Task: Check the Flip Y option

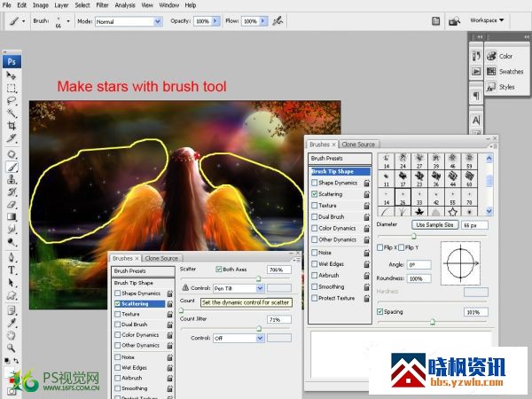Action: (402, 247)
